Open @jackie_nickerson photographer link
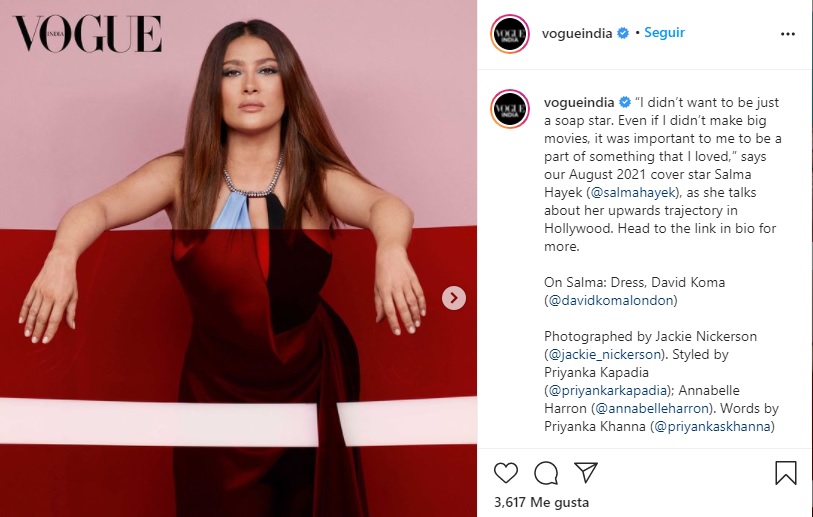 (x=605, y=354)
